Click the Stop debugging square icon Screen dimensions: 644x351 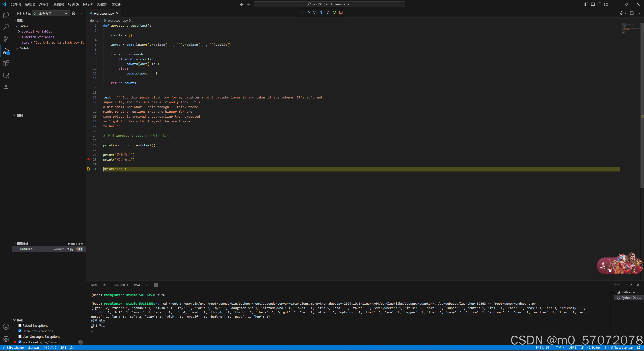(x=341, y=12)
